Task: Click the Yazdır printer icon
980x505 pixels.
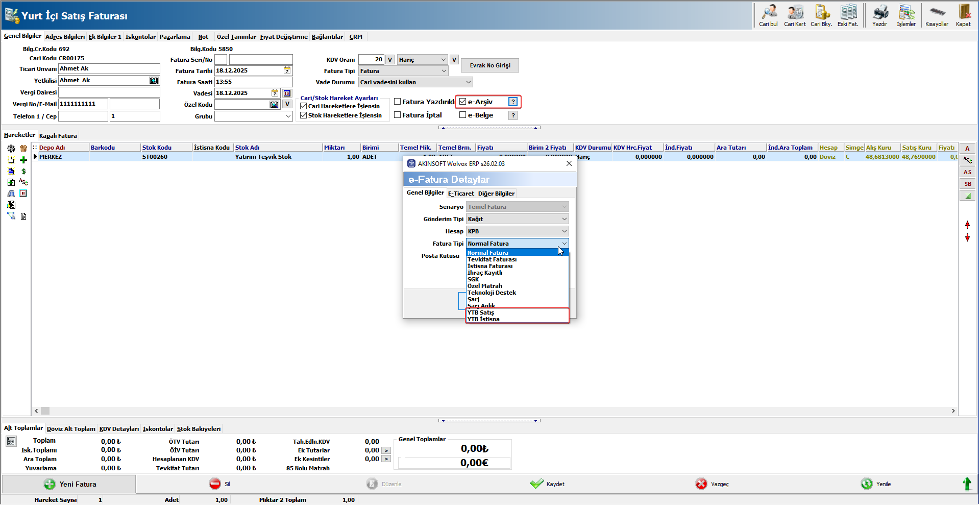Action: [879, 13]
